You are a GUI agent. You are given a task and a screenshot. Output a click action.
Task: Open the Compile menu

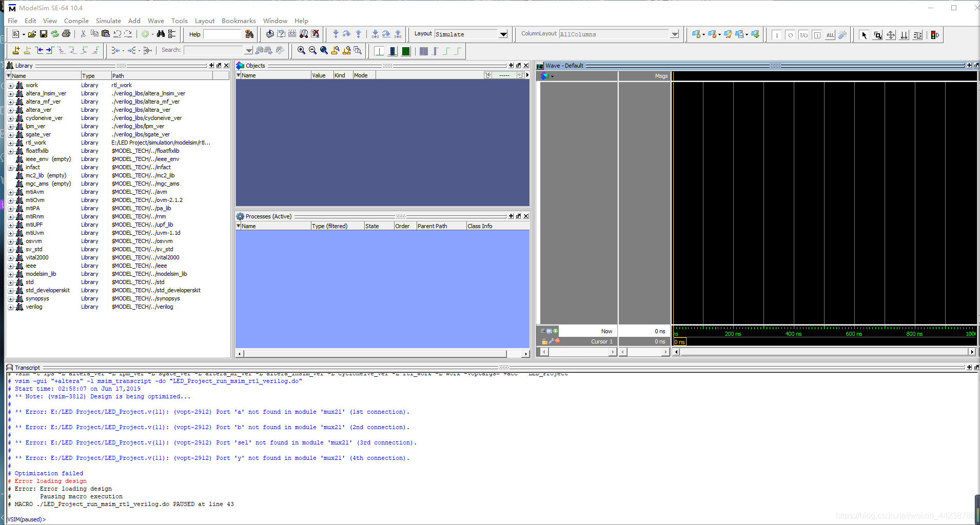tap(76, 21)
